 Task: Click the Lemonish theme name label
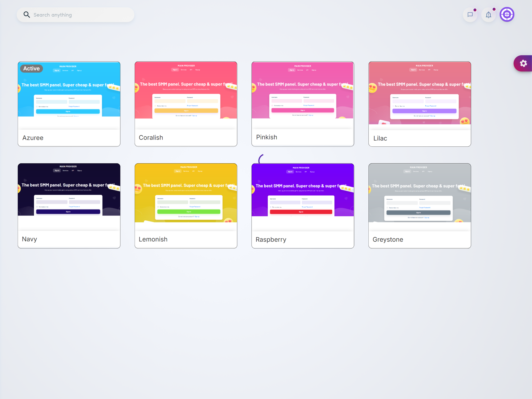point(153,239)
